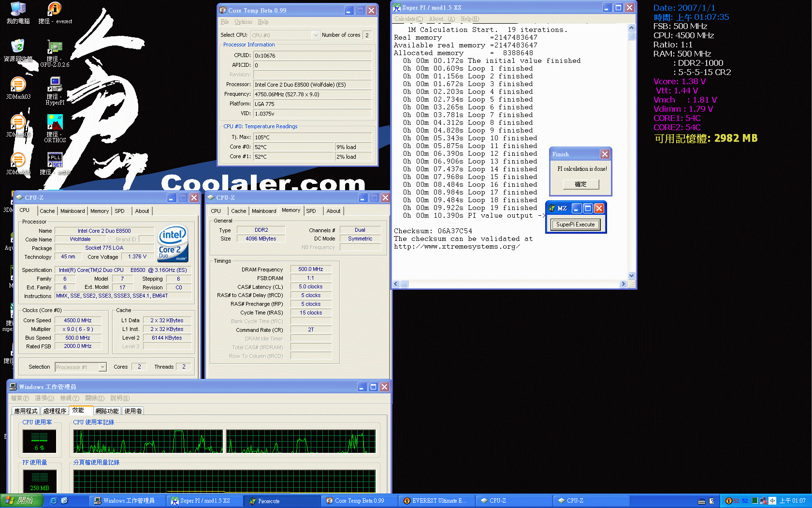This screenshot has width=812, height=508.
Task: Switch to Mainboard tab in right CPU-Z window
Action: point(264,211)
